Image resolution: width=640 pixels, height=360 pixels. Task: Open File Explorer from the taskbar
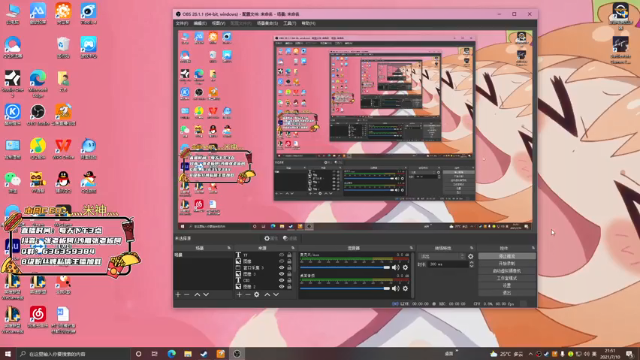188,353
